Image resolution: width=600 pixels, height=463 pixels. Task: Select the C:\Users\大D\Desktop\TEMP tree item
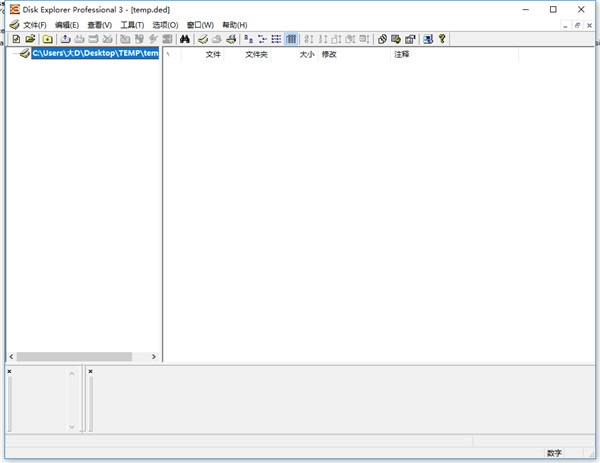click(x=95, y=54)
